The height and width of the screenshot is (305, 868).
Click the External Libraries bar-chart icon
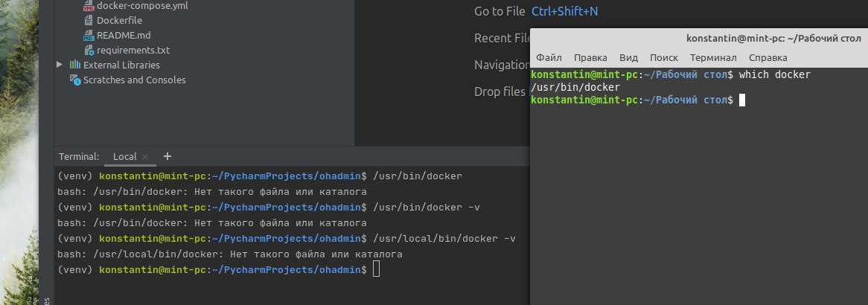click(x=75, y=65)
